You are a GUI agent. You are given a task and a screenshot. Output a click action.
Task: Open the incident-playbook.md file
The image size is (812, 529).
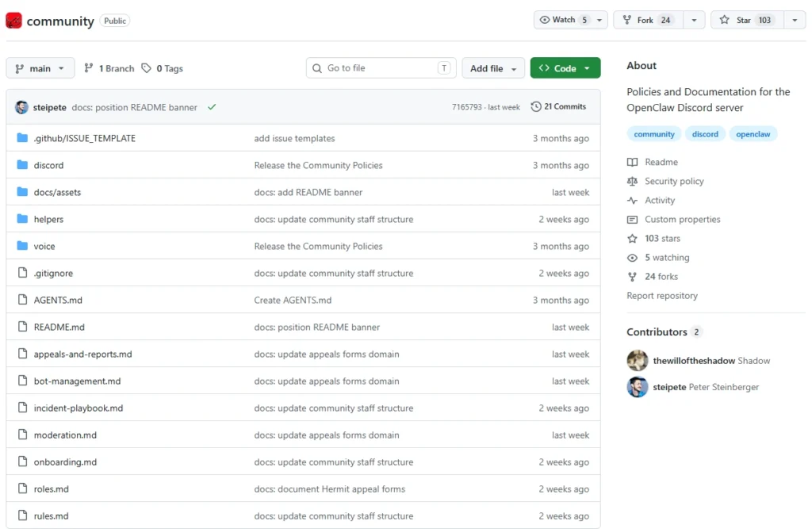pos(79,408)
